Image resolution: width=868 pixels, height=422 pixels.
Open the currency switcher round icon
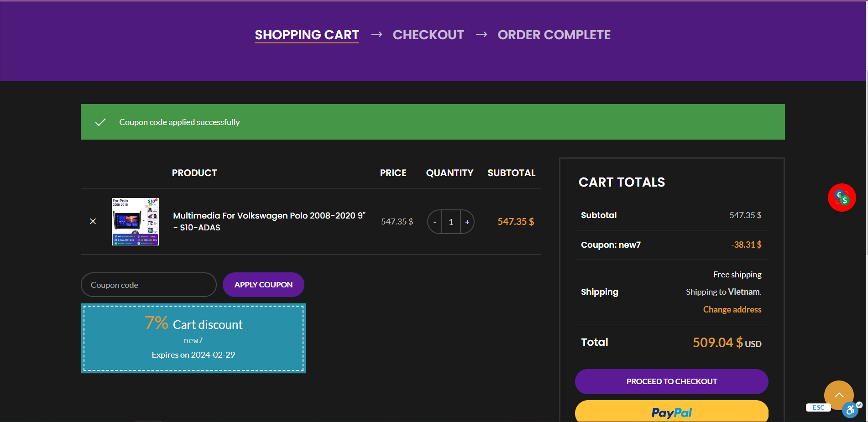[842, 198]
